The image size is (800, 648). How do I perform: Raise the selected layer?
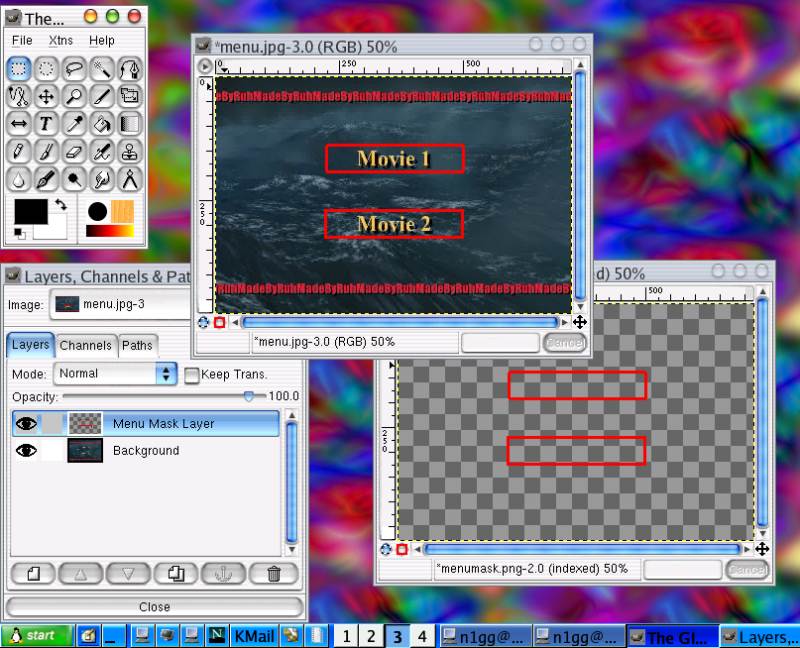pos(81,574)
